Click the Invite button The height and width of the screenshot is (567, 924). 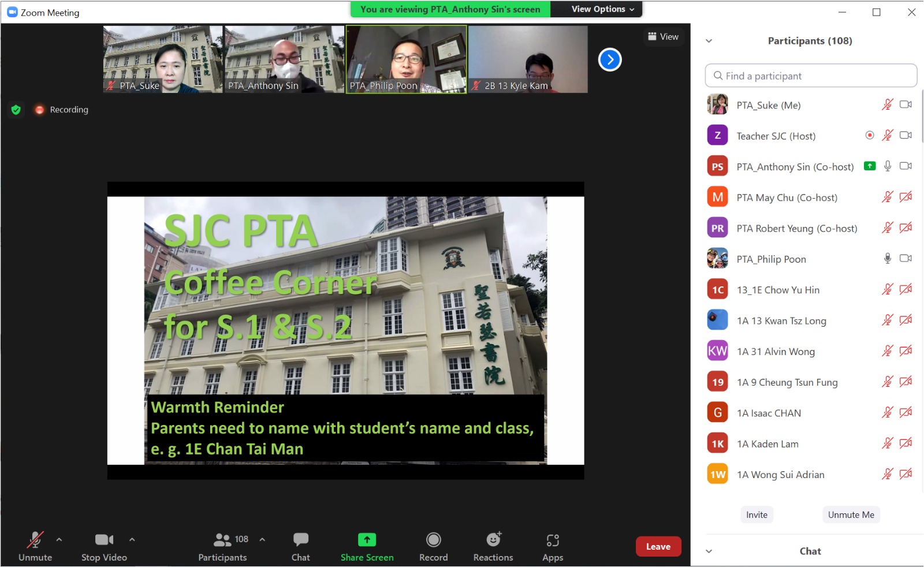tap(757, 515)
